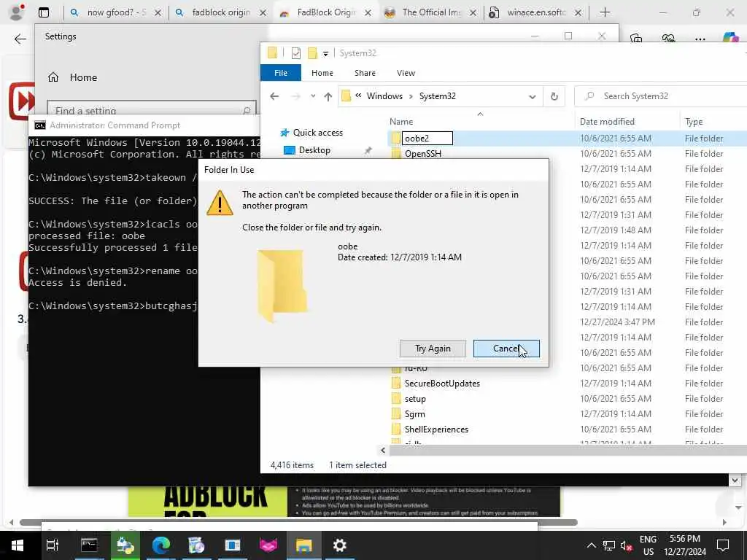Image resolution: width=747 pixels, height=560 pixels.
Task: Click the Edge Collections icon
Action: tap(636, 39)
